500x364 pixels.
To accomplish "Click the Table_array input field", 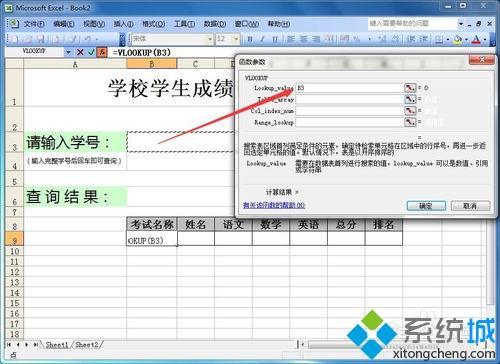I will click(x=349, y=99).
